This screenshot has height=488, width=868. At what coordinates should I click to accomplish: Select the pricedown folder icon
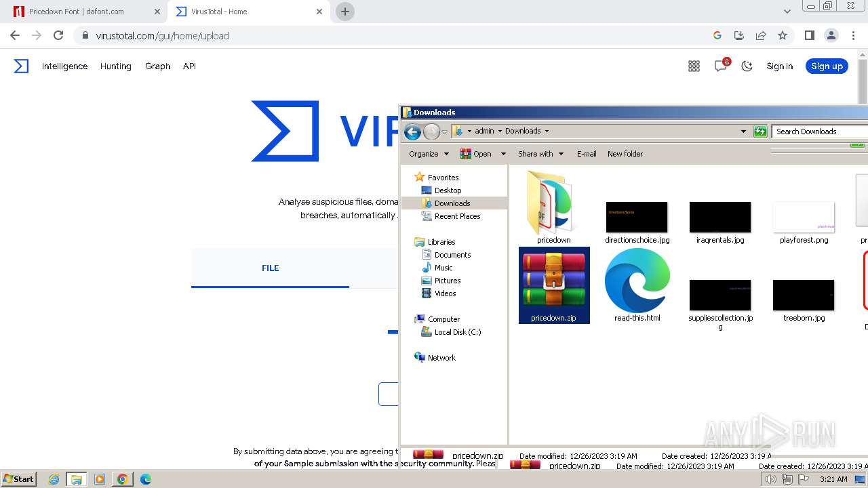pyautogui.click(x=554, y=207)
